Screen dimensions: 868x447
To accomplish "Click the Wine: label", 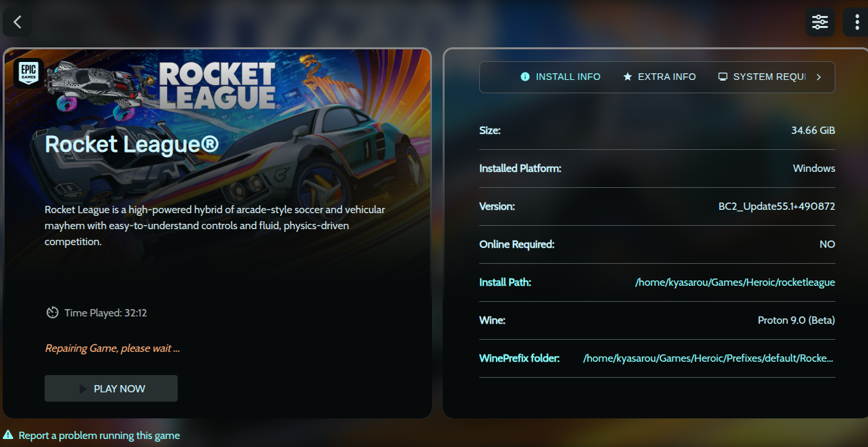I will coord(493,320).
